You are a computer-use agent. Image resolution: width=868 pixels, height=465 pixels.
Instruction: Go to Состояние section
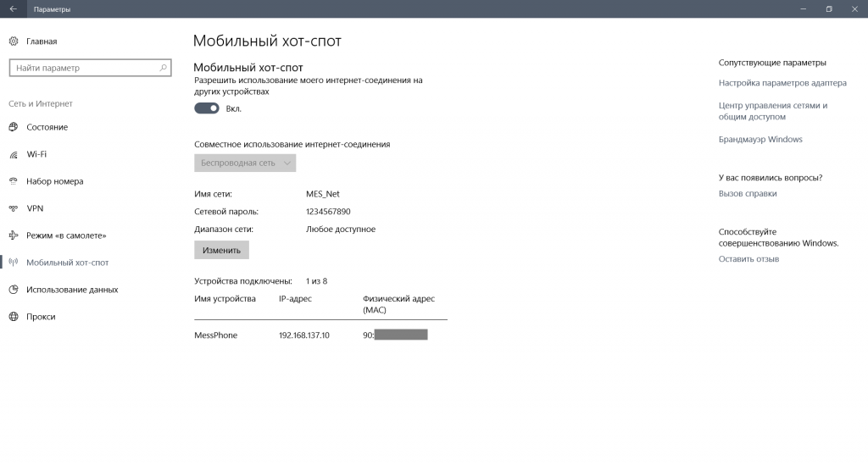point(47,126)
